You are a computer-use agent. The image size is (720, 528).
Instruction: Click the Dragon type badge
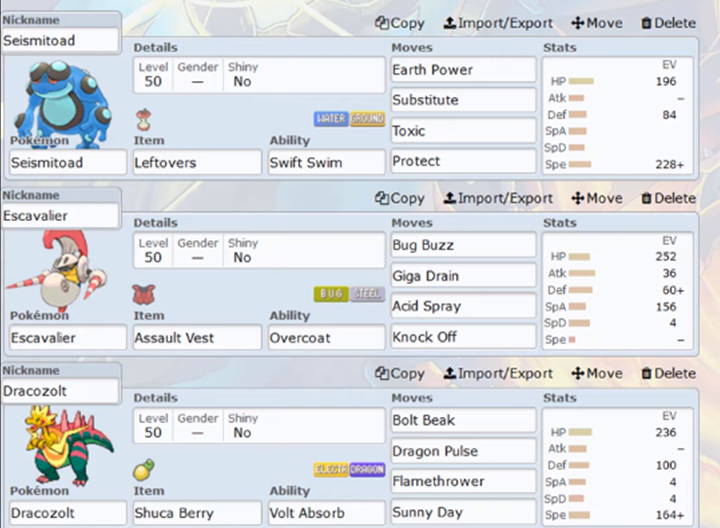(x=367, y=469)
